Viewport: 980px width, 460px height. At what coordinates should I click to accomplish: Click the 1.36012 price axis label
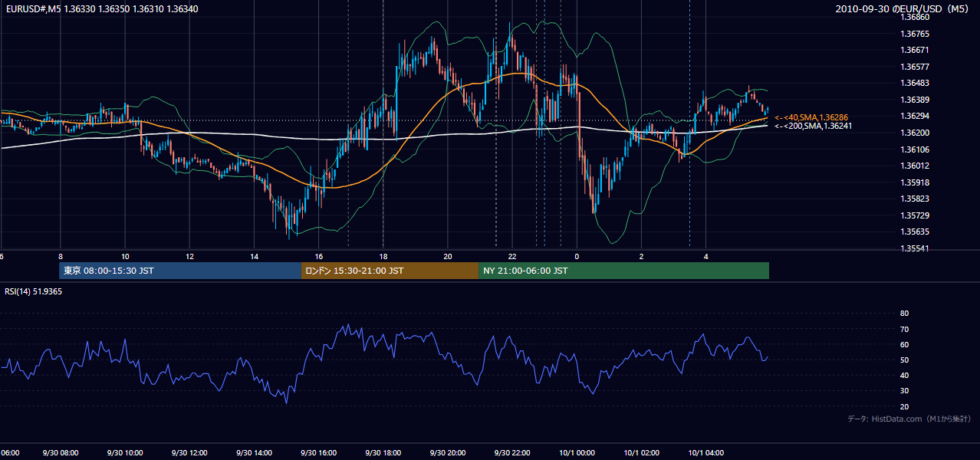tap(914, 166)
